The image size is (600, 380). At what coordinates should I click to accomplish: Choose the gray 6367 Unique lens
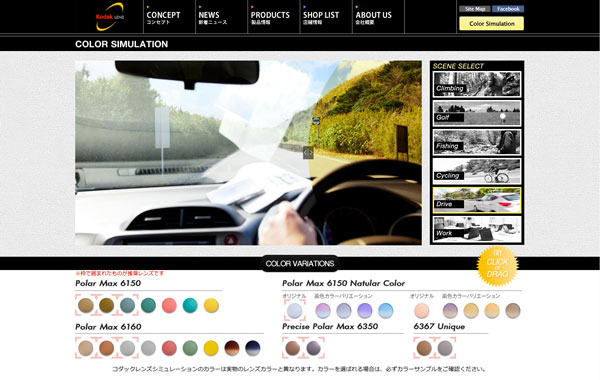point(445,348)
